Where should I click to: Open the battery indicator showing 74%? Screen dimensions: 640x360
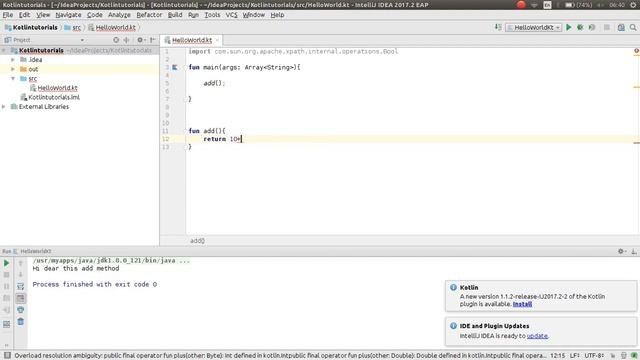pos(578,5)
